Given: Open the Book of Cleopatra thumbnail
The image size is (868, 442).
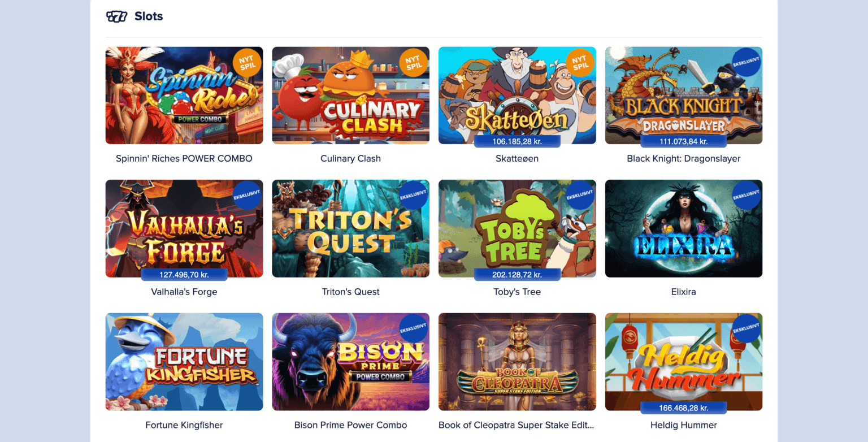Looking at the screenshot, I should tap(517, 362).
